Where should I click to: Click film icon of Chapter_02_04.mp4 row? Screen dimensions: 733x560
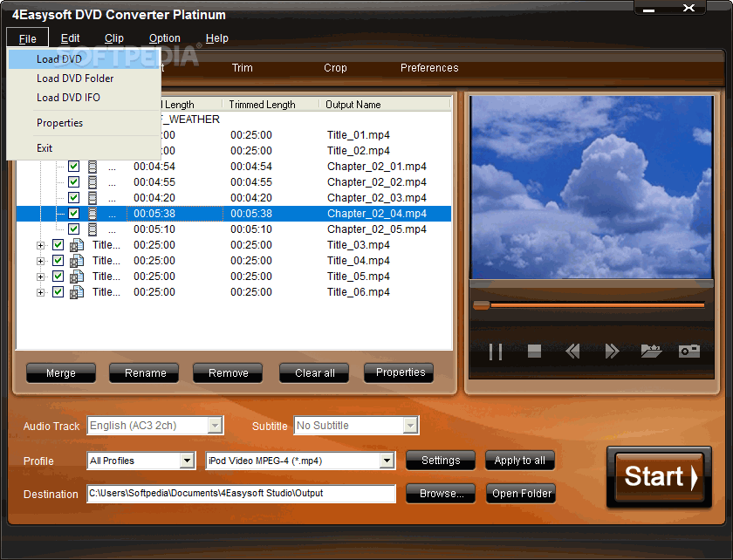point(92,213)
